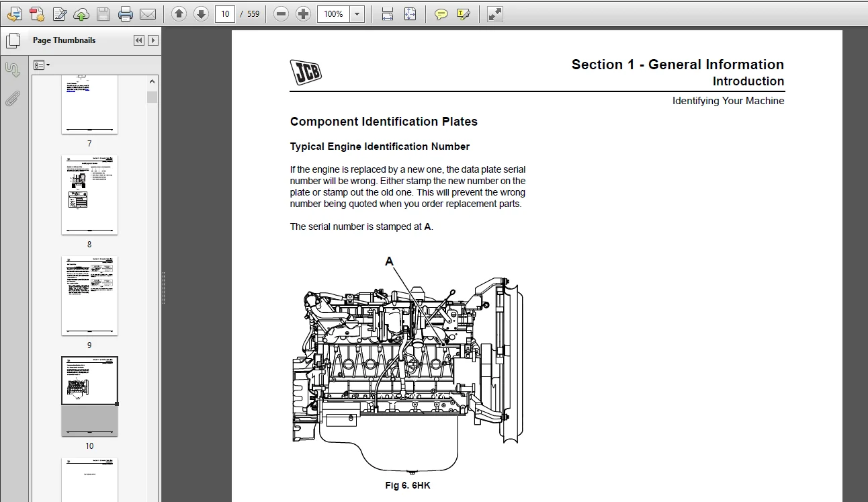Switch to Read Mode with arrows icon
This screenshot has width=868, height=502.
pos(494,13)
